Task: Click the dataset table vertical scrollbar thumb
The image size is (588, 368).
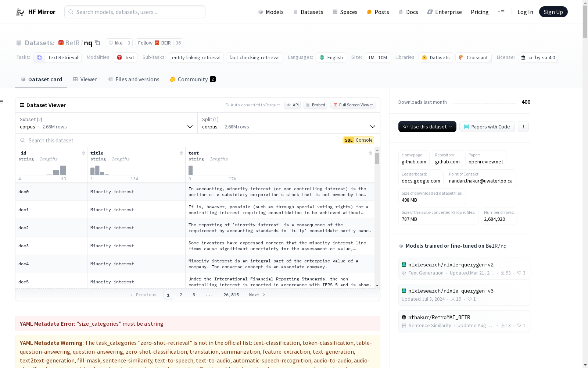Action: pyautogui.click(x=377, y=158)
